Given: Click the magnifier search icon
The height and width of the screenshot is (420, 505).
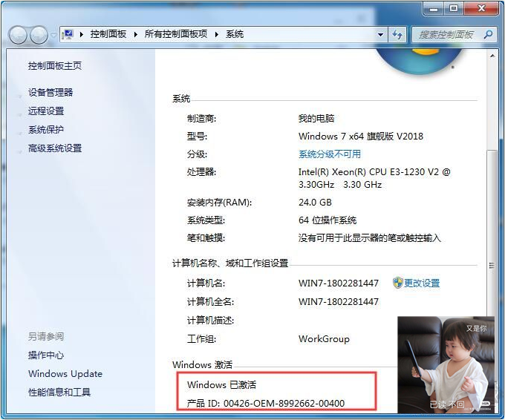Looking at the screenshot, I should click(488, 34).
